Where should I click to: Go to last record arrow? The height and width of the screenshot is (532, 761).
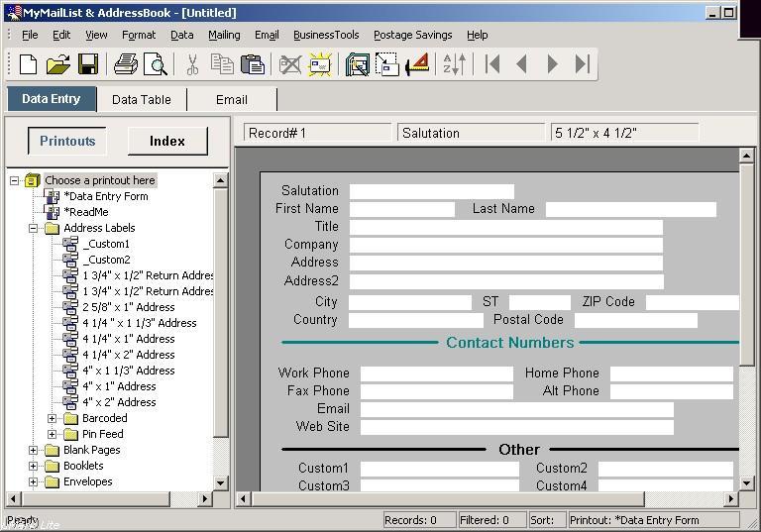tap(582, 64)
